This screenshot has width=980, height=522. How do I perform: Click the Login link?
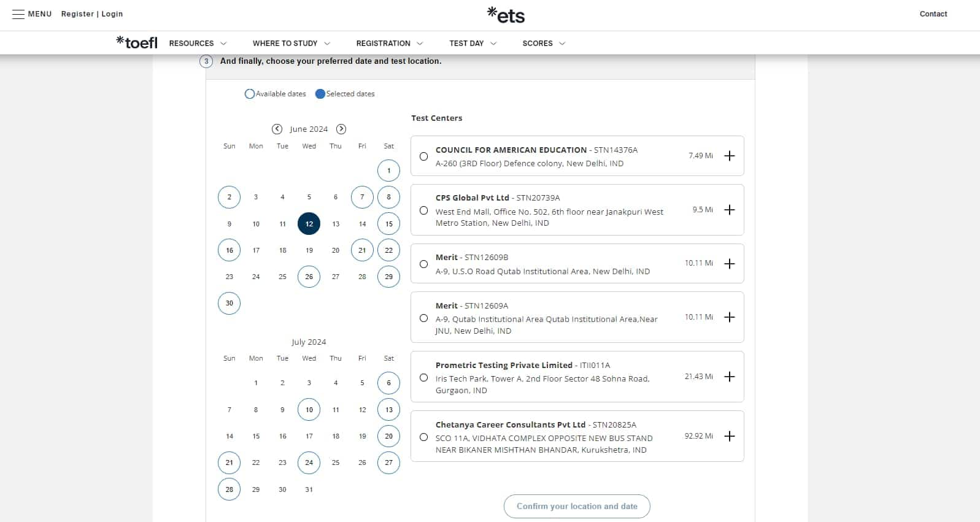pos(112,13)
